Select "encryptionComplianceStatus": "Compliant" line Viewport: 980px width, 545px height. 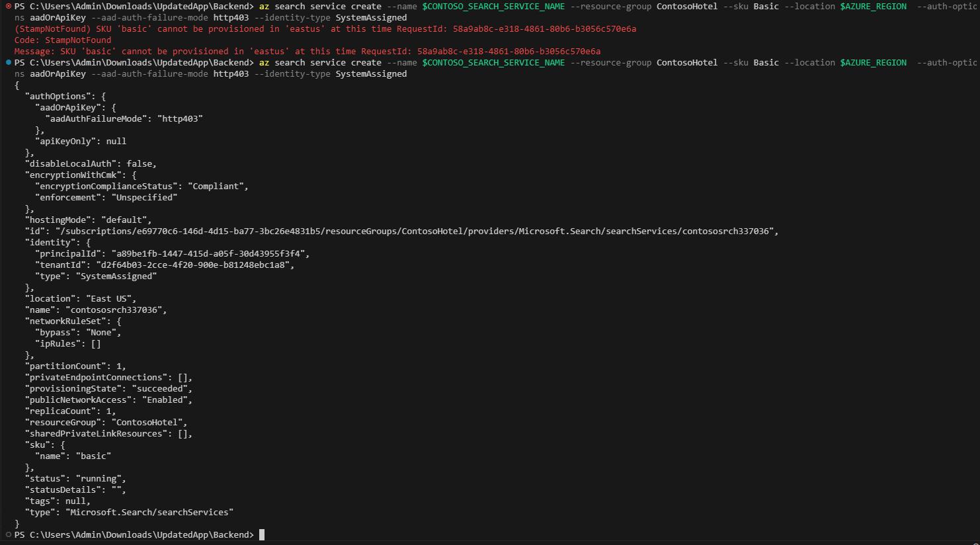(x=142, y=187)
